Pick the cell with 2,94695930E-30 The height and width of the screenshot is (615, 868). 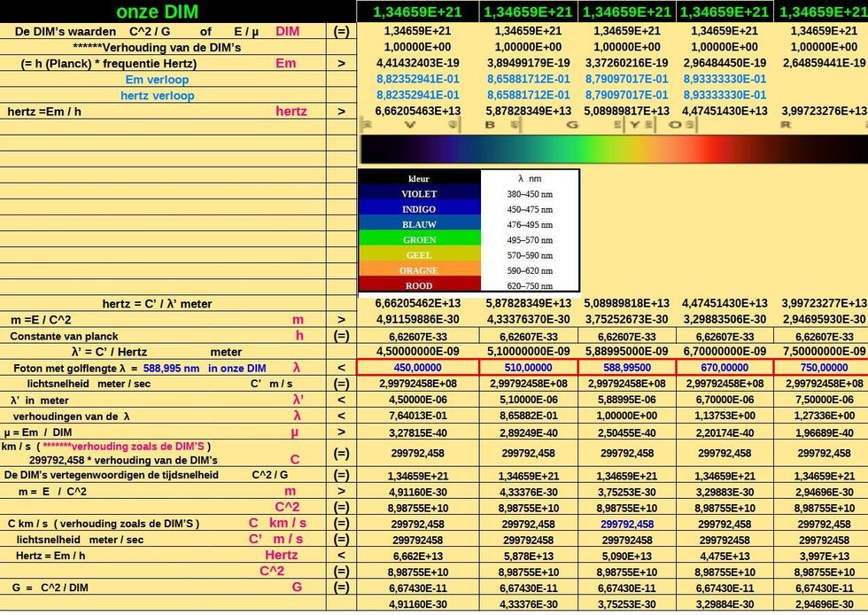pyautogui.click(x=824, y=319)
